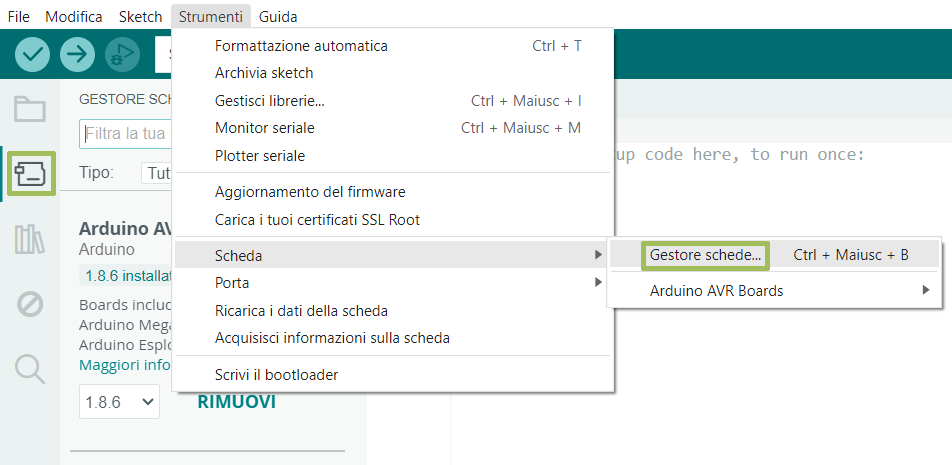952x465 pixels.
Task: Choose Carica i tuoi certificati SSL Root
Action: click(x=393, y=220)
